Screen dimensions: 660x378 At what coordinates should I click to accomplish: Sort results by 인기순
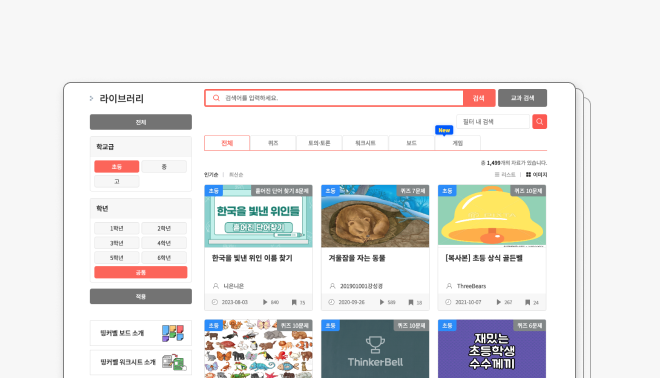211,175
